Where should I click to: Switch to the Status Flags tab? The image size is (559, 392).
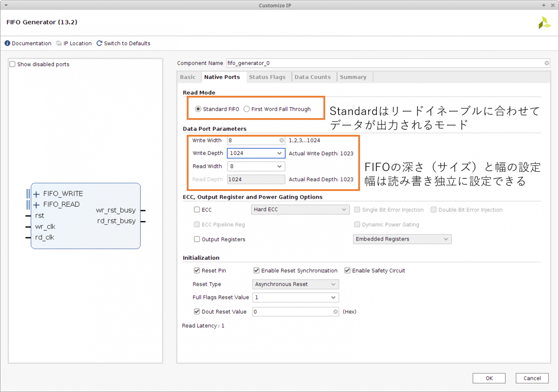pyautogui.click(x=267, y=77)
